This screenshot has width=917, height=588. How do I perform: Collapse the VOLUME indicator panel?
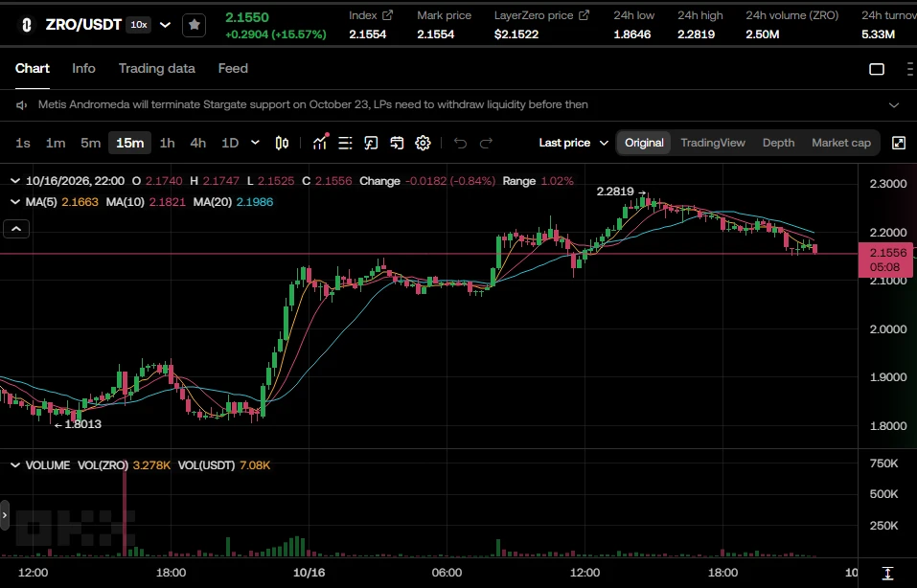coord(15,465)
